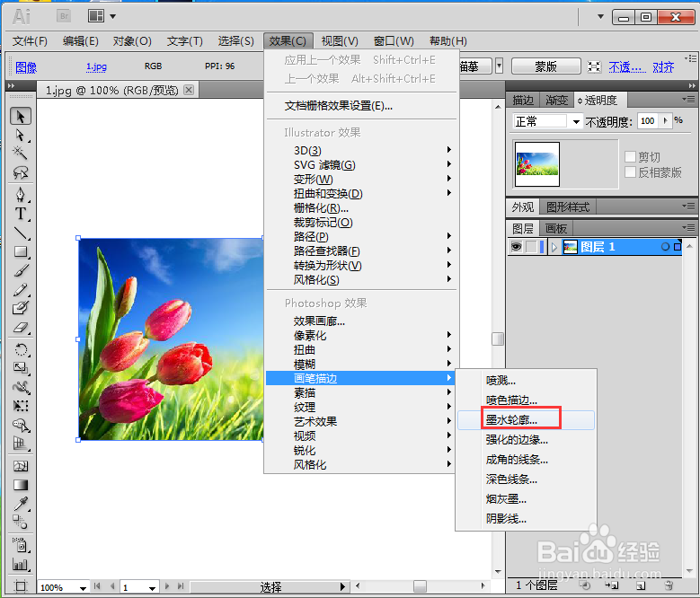700x598 pixels.
Task: Open the 对象(O) menu
Action: pos(132,41)
